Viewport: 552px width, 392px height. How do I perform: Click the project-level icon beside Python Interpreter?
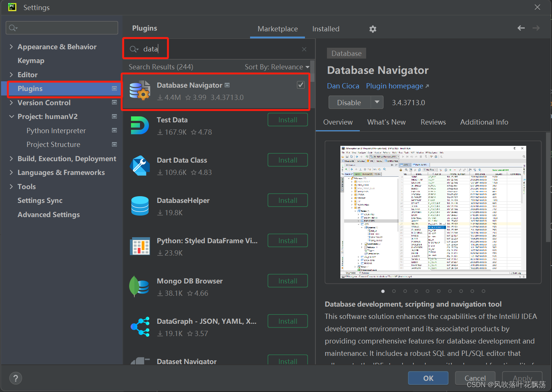tap(114, 130)
